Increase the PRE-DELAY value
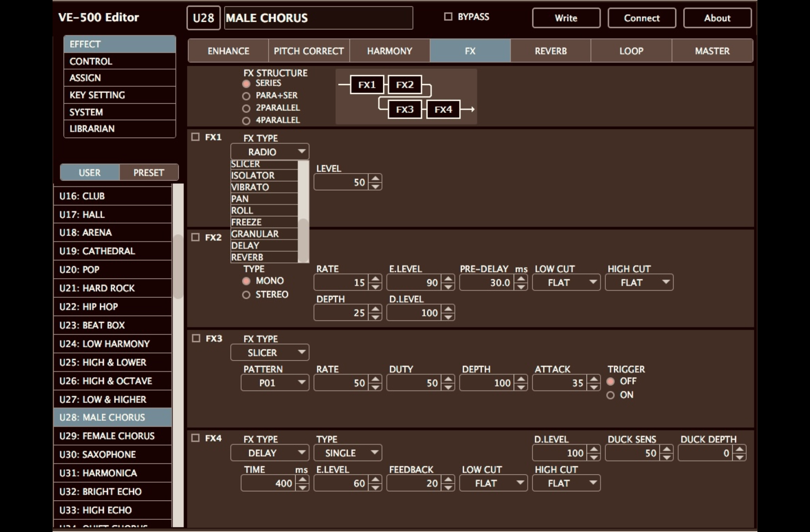Viewport: 810px width, 532px height. [x=521, y=279]
